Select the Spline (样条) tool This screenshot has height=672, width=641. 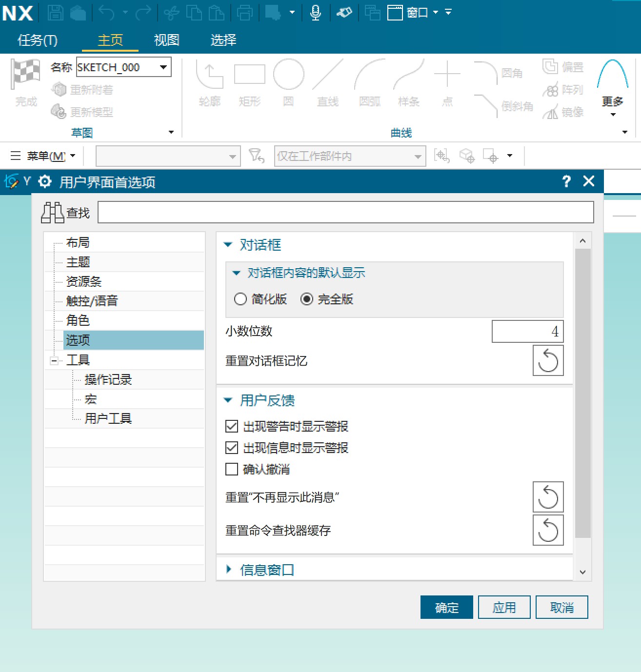point(409,83)
